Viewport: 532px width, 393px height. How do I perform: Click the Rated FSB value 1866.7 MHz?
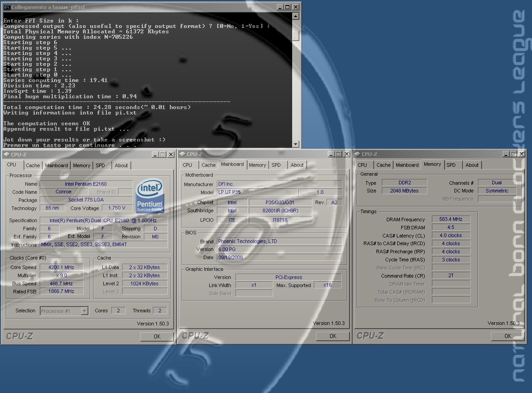(61, 291)
